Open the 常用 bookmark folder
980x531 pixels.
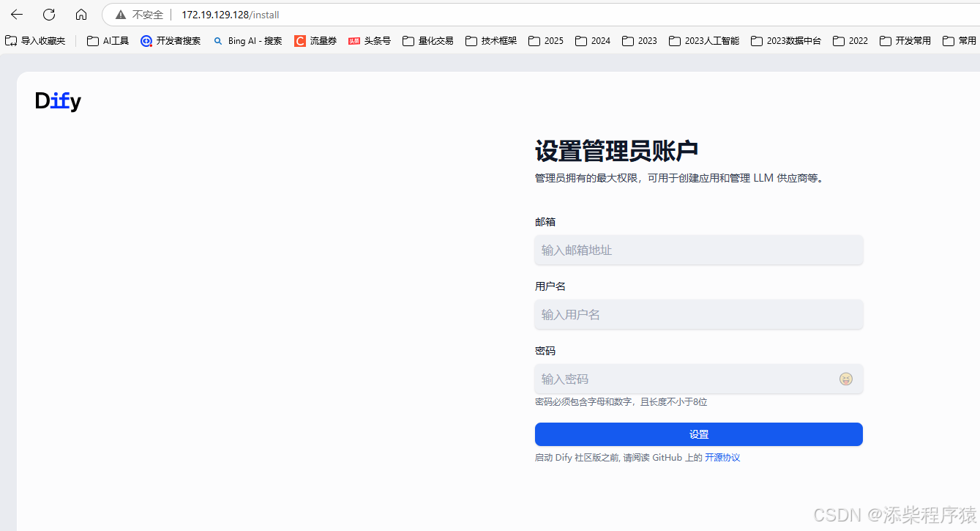tap(960, 41)
